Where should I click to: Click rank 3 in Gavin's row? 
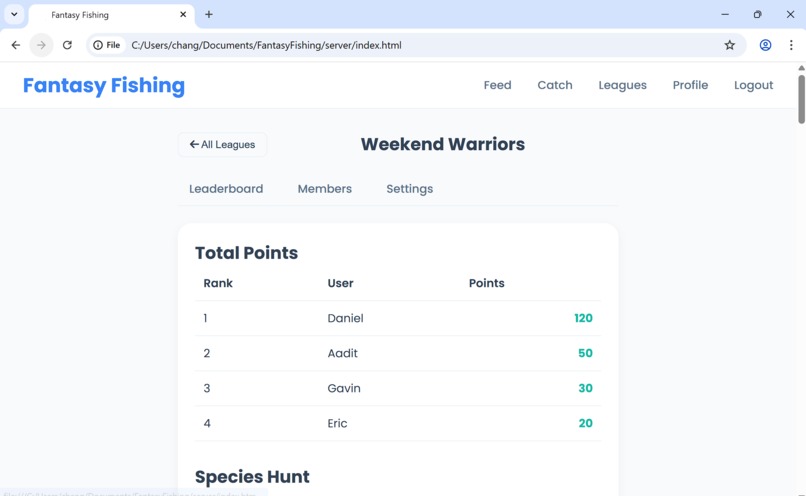click(x=207, y=388)
